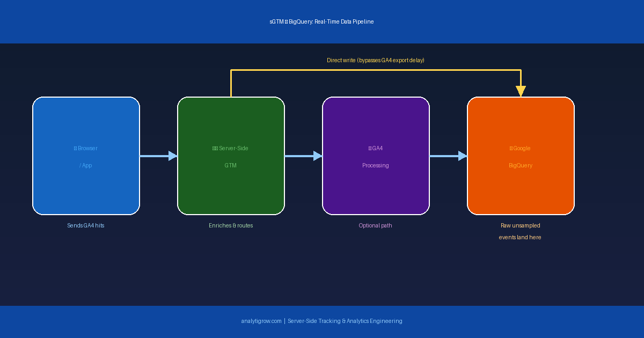
Task: Click the Raw unsampled events land here label
Action: [520, 231]
